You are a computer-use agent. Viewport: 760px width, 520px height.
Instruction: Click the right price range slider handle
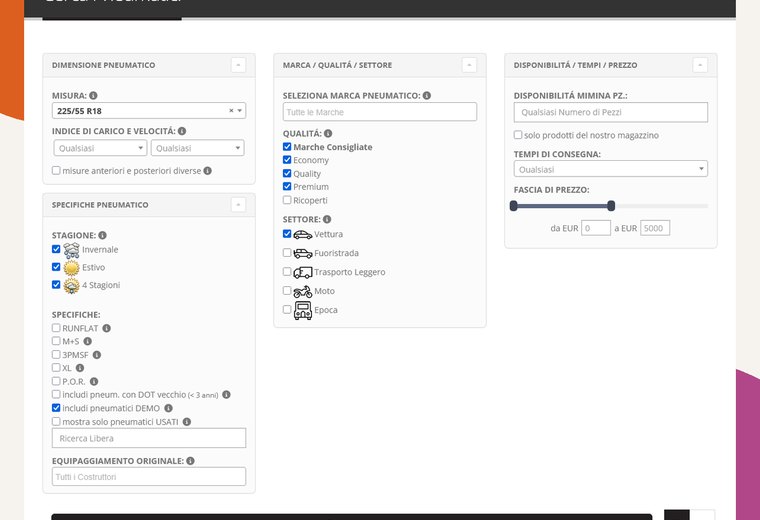click(x=611, y=206)
